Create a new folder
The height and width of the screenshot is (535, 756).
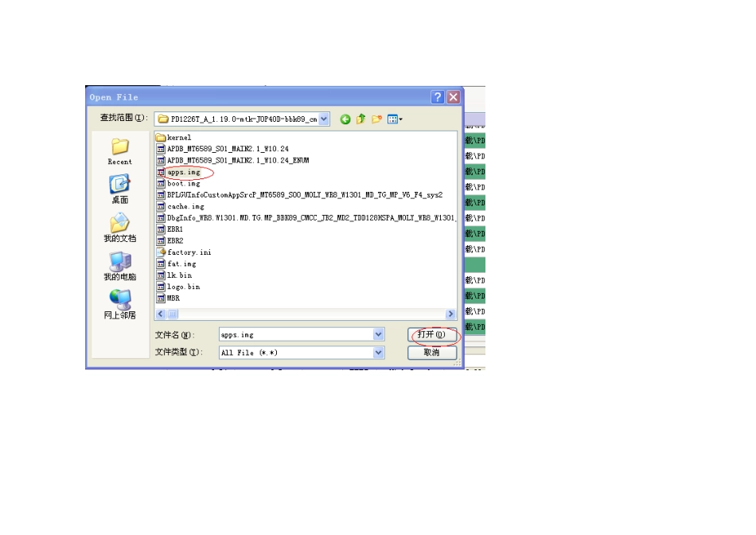point(376,119)
